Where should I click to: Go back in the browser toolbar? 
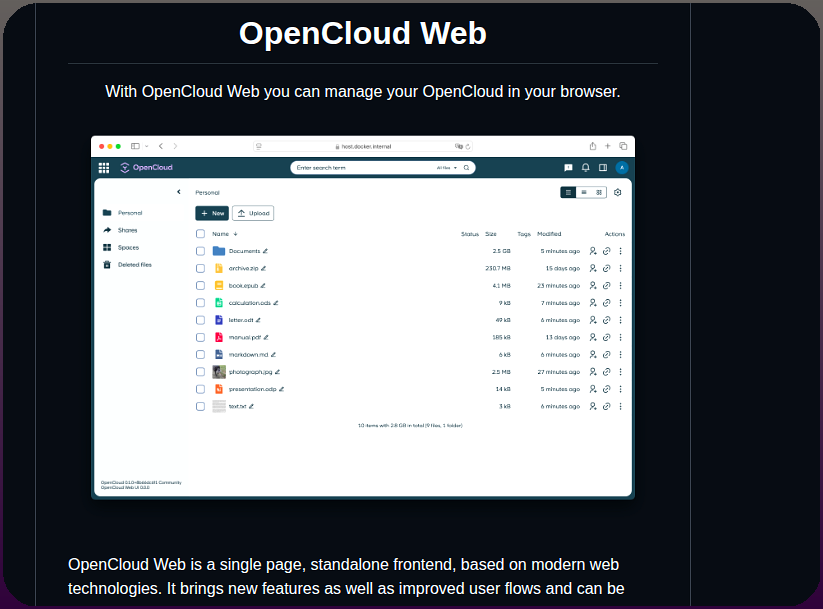coord(161,146)
